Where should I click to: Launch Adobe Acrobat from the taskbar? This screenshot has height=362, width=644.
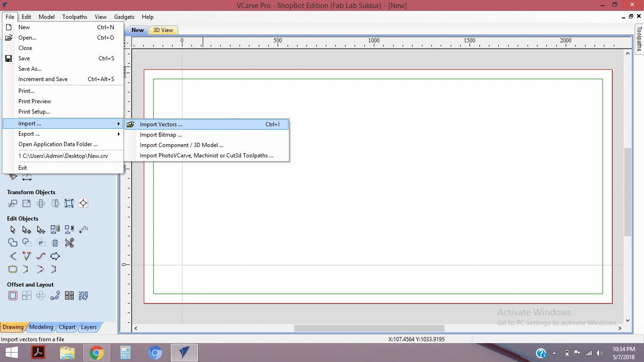[x=38, y=353]
